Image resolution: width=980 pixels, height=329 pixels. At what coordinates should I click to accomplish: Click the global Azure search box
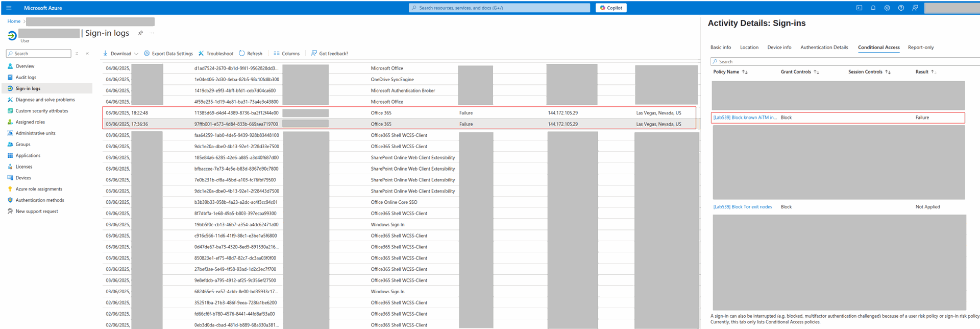pos(500,8)
